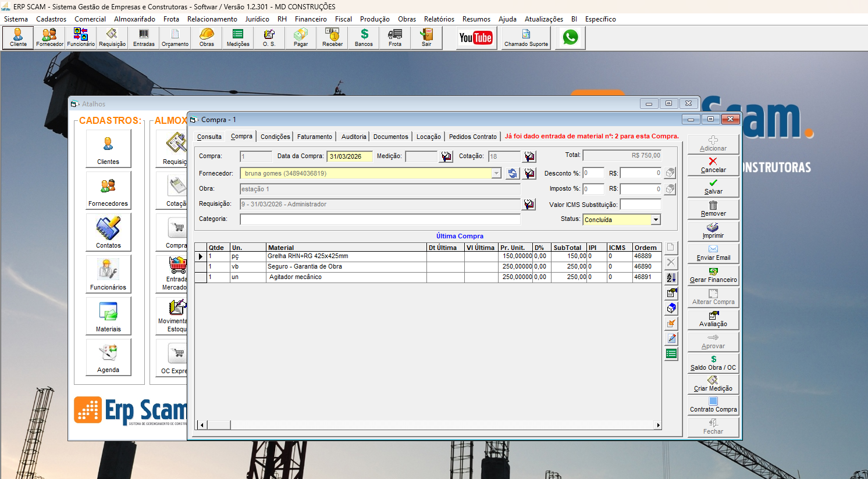Expand the Fornecedor combo box arrow
Screen dimensions: 868x479
click(x=496, y=173)
